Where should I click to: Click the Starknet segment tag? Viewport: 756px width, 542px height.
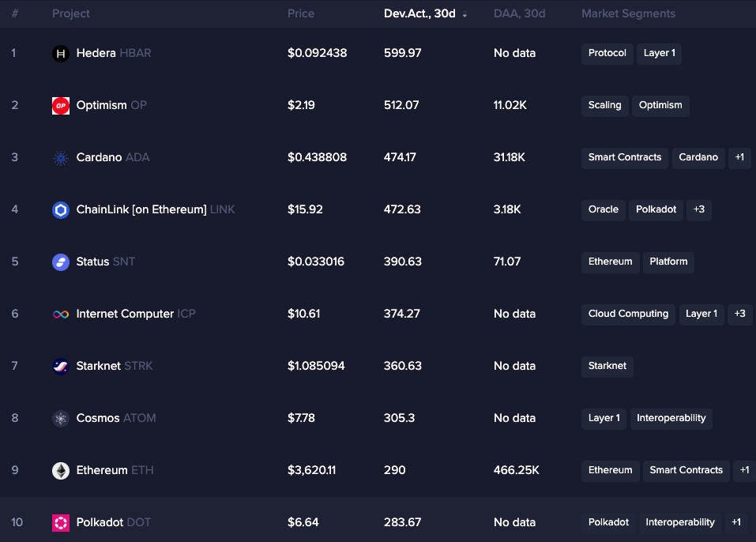pyautogui.click(x=607, y=366)
